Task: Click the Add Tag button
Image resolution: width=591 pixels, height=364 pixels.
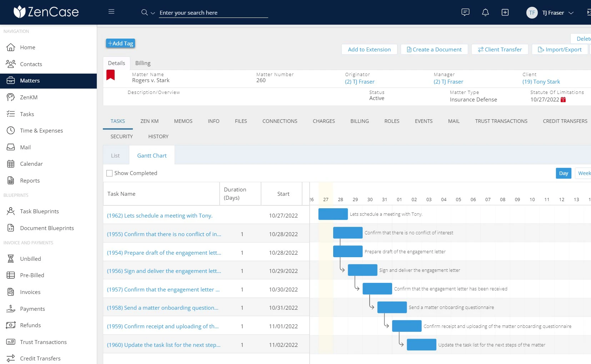Action: (120, 43)
